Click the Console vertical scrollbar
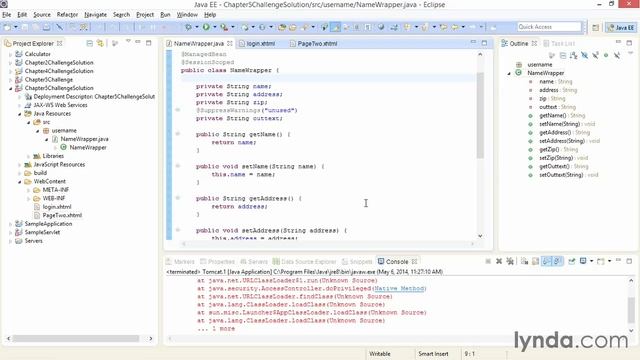Image resolution: width=640 pixels, height=360 pixels. pos(631,310)
